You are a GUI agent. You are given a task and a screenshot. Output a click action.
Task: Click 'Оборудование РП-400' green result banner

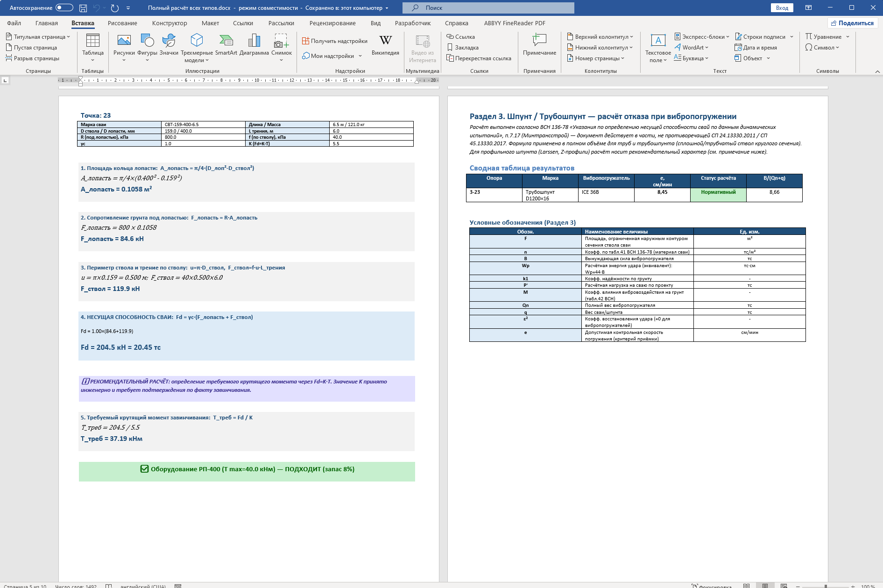pyautogui.click(x=247, y=471)
